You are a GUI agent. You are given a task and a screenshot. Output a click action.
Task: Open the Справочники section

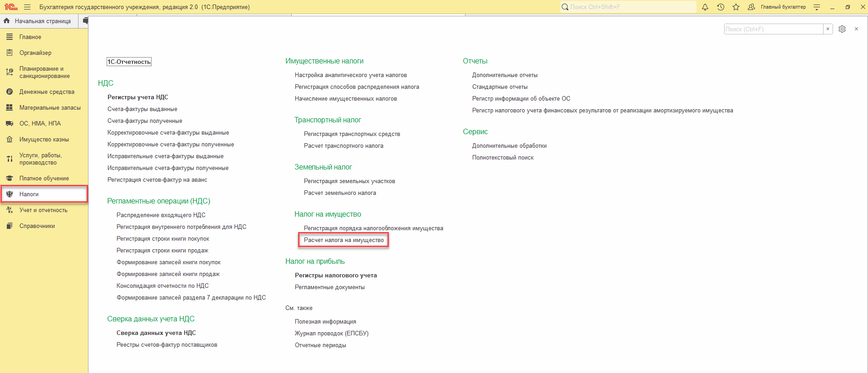tap(37, 226)
